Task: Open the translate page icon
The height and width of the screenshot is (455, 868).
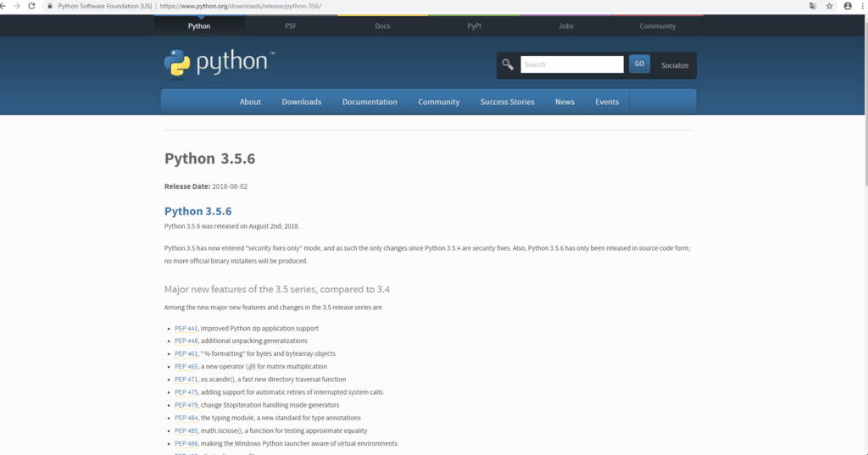Action: click(x=813, y=6)
